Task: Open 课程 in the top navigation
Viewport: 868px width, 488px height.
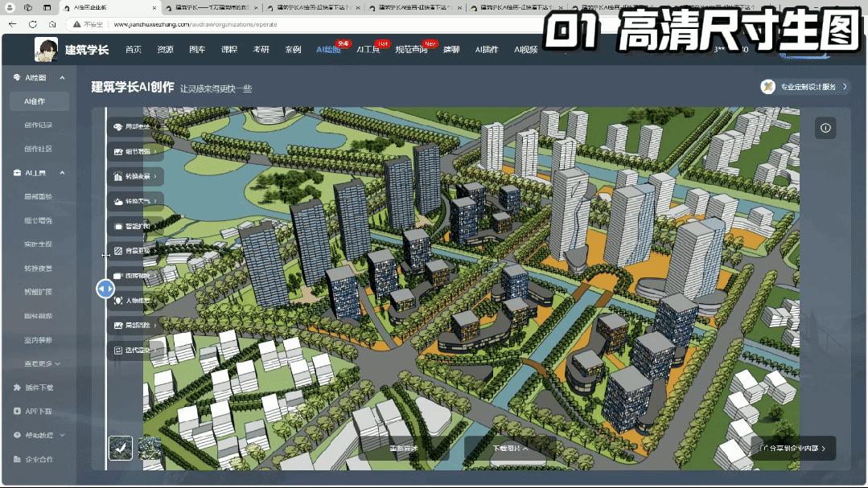Action: pos(229,50)
